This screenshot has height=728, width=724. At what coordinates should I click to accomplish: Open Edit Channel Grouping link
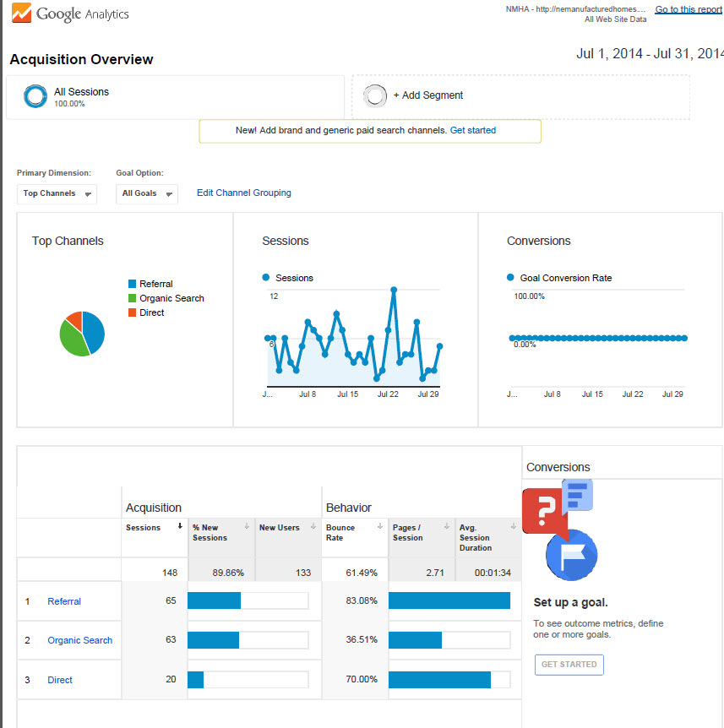tap(243, 193)
